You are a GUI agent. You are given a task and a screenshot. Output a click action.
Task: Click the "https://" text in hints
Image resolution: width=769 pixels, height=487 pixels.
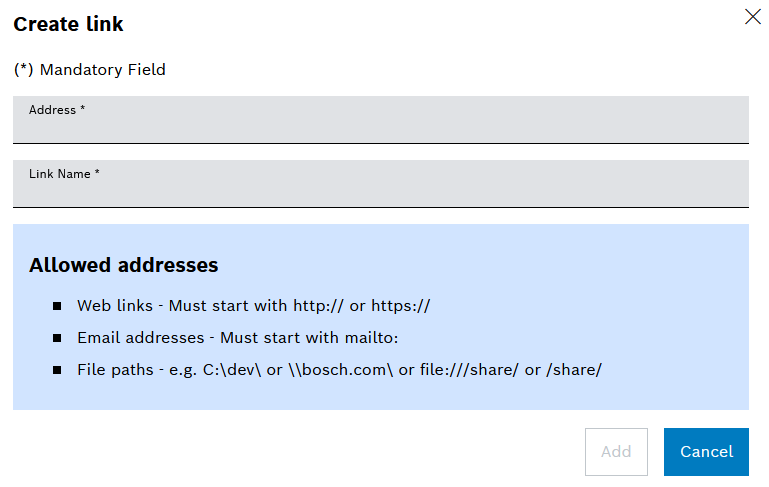point(401,306)
